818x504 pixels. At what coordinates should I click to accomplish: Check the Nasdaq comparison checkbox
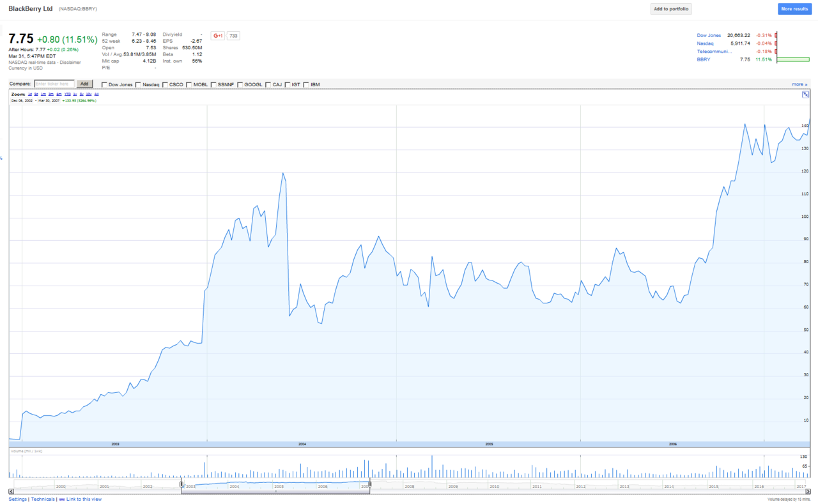pyautogui.click(x=138, y=84)
